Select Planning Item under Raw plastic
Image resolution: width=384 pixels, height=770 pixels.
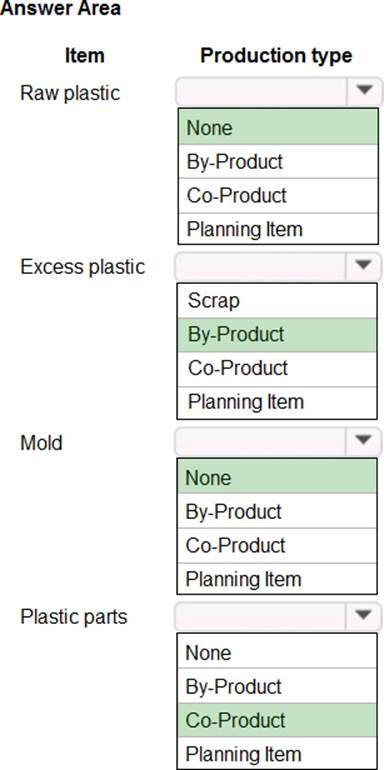278,229
